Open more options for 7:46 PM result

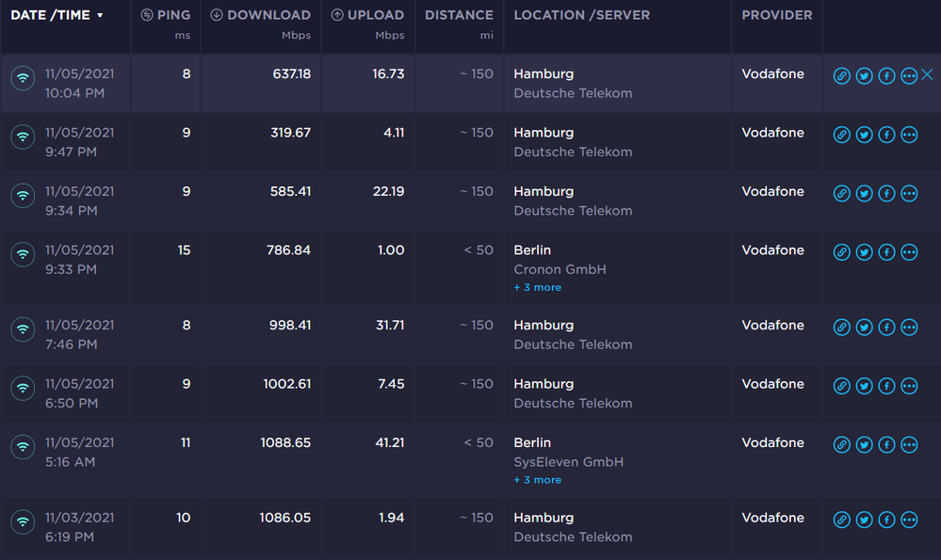(x=909, y=327)
